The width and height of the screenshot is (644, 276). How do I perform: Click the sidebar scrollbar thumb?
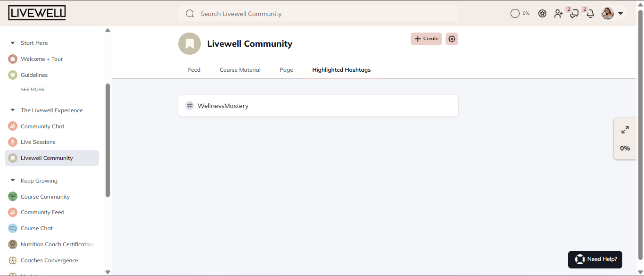pos(107,140)
